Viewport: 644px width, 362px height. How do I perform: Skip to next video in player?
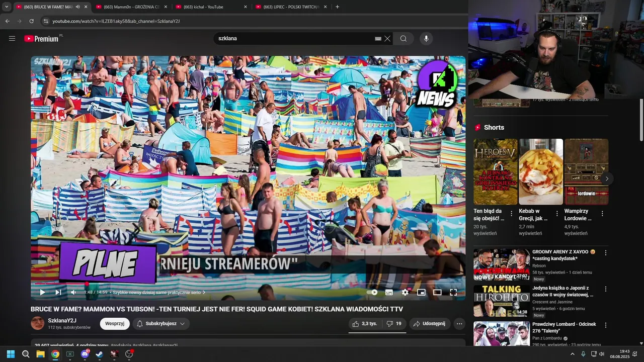tap(58, 292)
